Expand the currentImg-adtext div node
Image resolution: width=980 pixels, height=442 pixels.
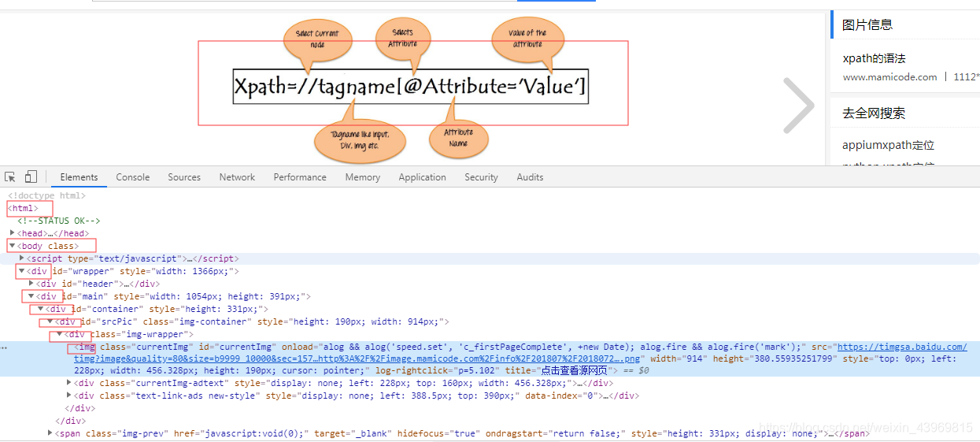[69, 383]
